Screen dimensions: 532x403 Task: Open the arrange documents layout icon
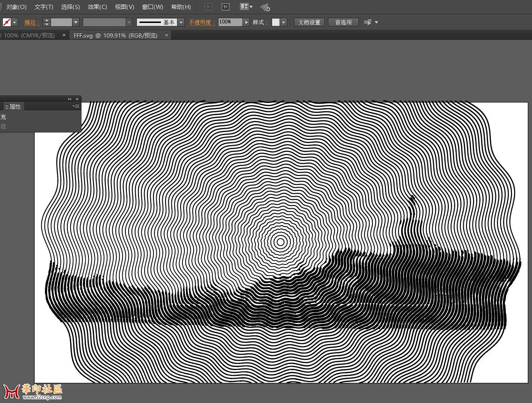click(246, 7)
